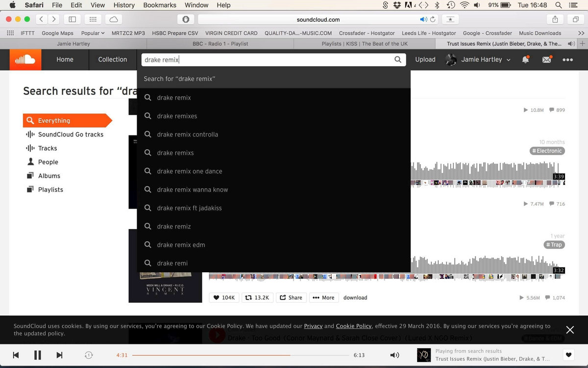Skip to the next track
The width and height of the screenshot is (588, 368).
click(x=59, y=355)
